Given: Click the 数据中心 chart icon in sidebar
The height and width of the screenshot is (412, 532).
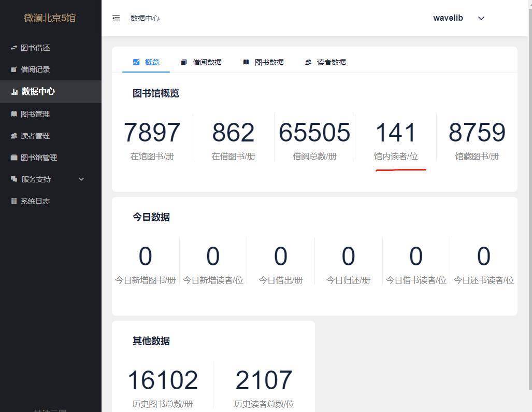Looking at the screenshot, I should 15,92.
